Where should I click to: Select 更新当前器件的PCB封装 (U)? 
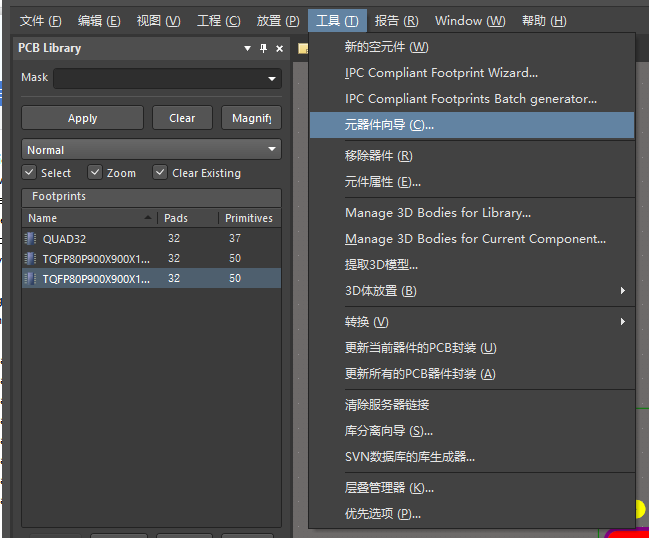point(472,348)
